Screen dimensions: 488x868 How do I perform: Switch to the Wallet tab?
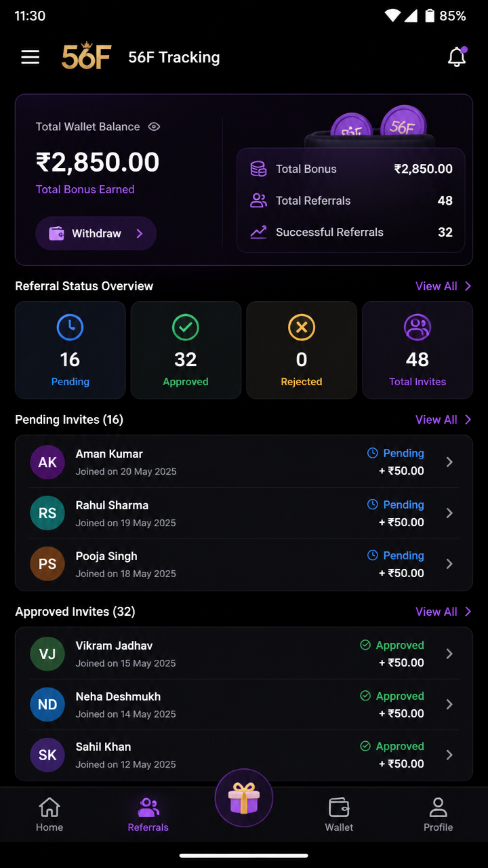339,814
